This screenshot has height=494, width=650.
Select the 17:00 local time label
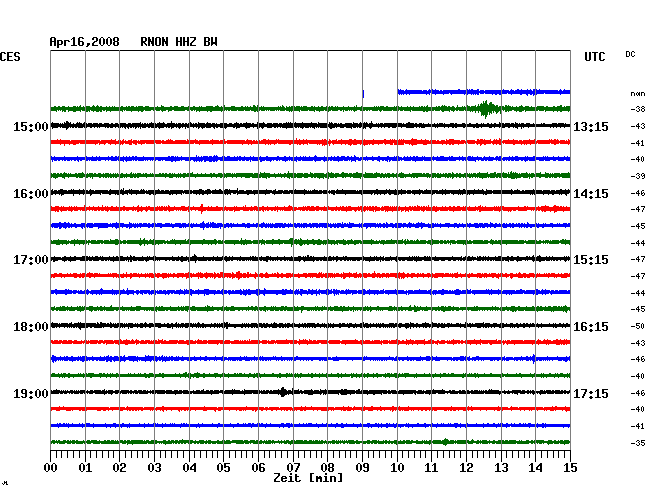pos(31,260)
